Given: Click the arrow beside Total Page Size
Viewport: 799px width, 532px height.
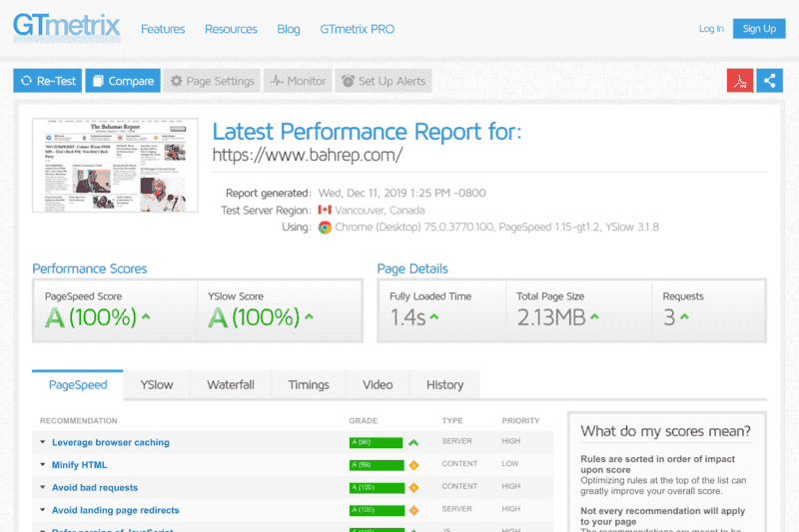Looking at the screenshot, I should [x=594, y=316].
